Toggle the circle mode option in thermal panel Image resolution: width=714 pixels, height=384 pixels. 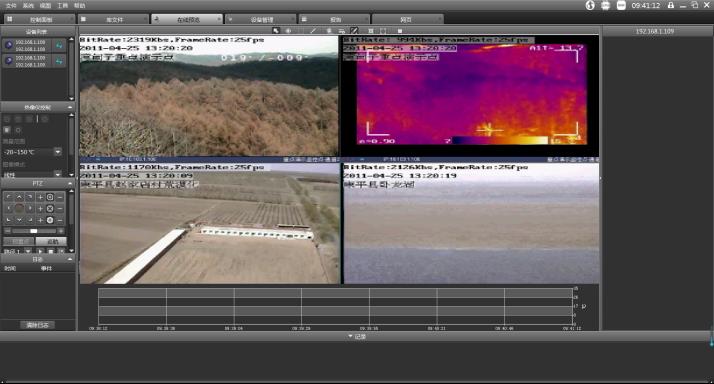click(18, 130)
